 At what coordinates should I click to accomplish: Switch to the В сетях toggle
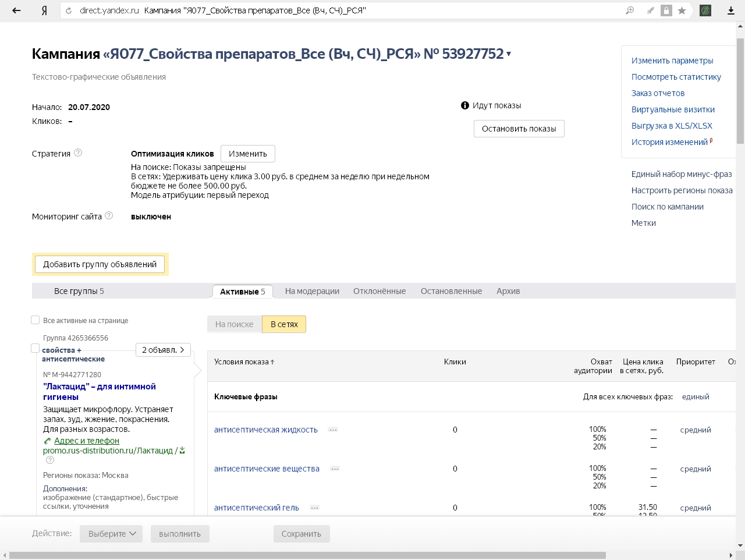click(284, 324)
